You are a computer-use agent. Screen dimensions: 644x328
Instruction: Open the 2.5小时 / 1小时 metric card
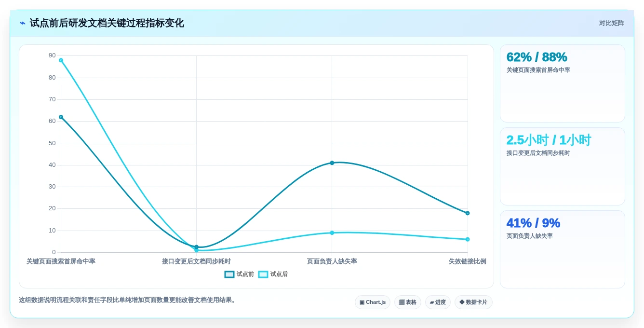click(563, 166)
